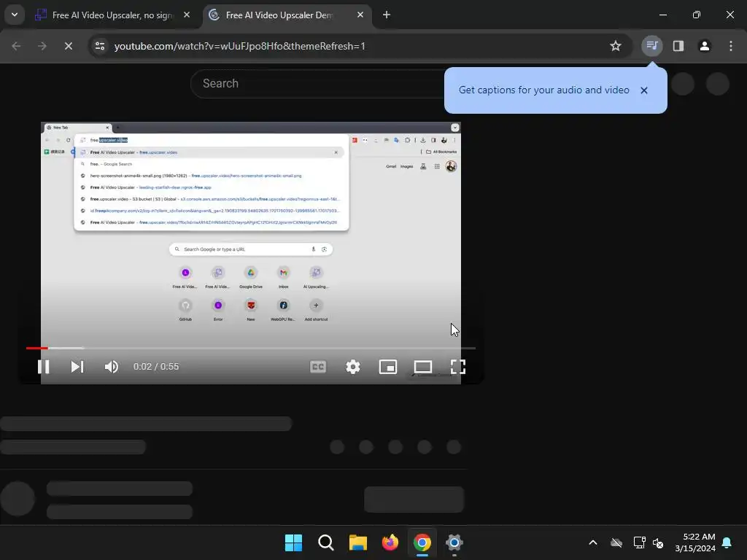Open the notifications bell

pyautogui.click(x=727, y=542)
